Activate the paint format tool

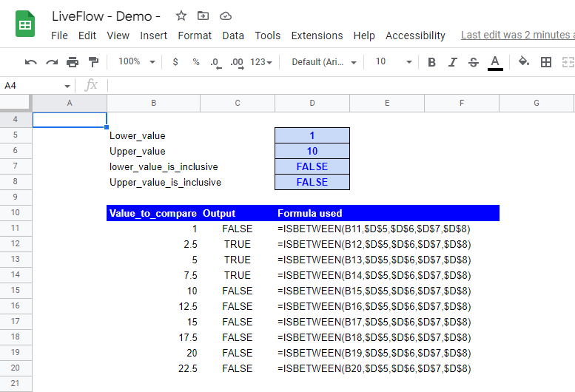(94, 62)
